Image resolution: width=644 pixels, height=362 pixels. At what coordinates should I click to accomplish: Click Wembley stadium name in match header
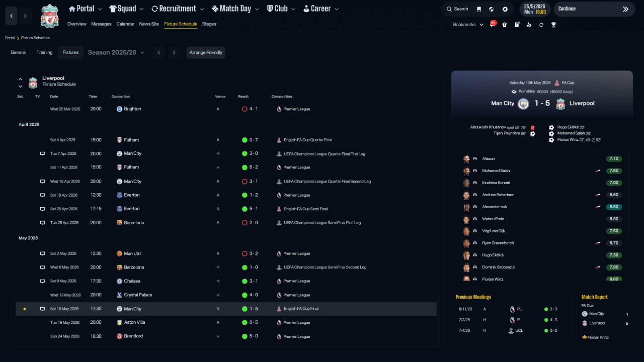click(x=527, y=92)
